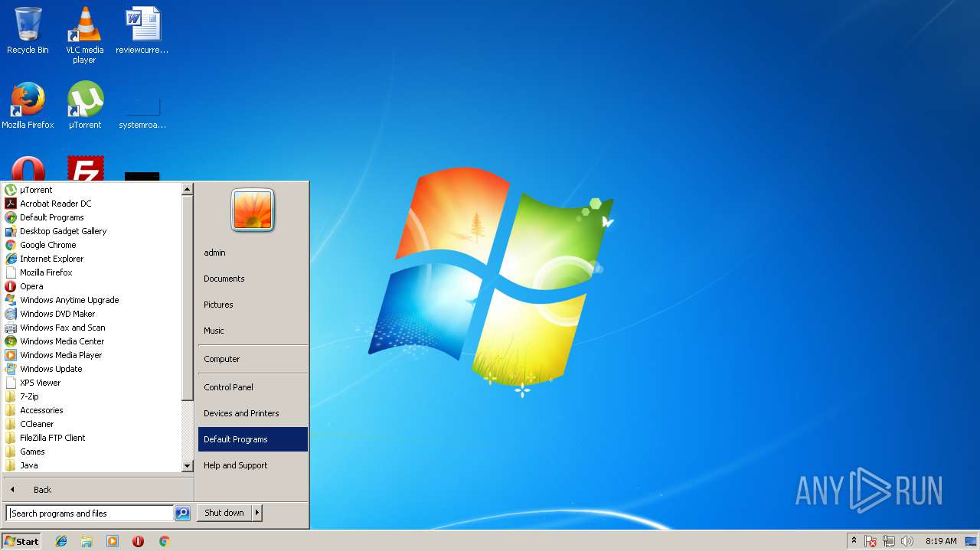Click the search magnifier button
Screen dimensions: 980x551
click(x=182, y=514)
